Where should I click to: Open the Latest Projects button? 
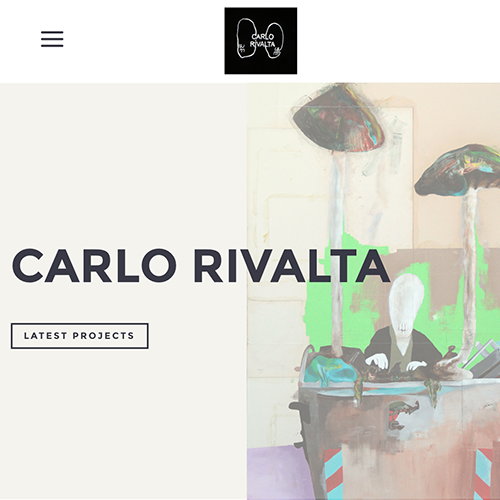coord(80,336)
